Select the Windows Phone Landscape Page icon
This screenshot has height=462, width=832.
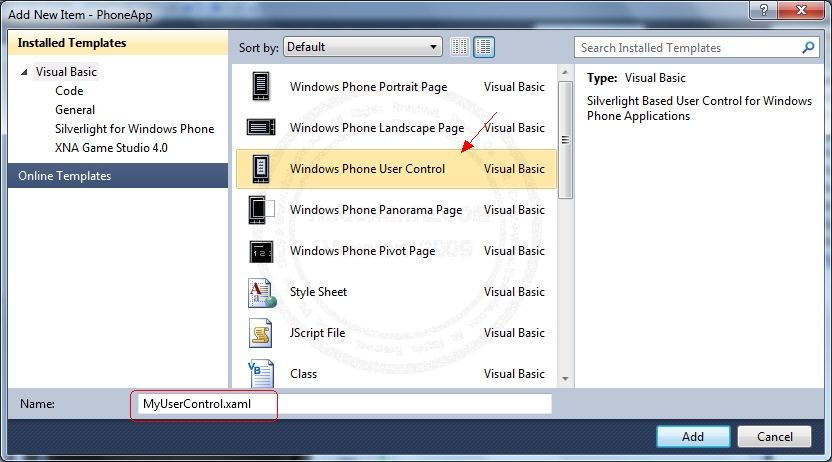point(261,127)
